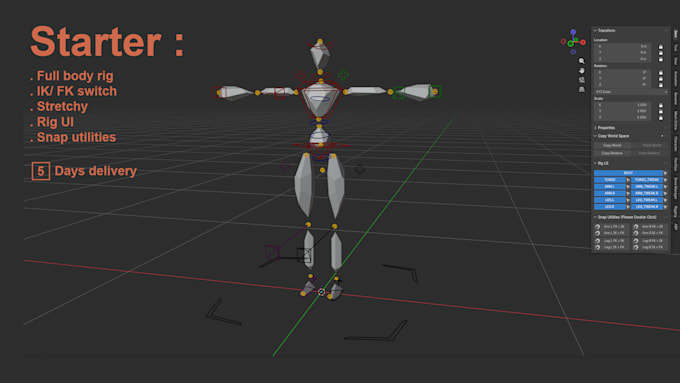Open the Animation sidebar tab

[675, 79]
